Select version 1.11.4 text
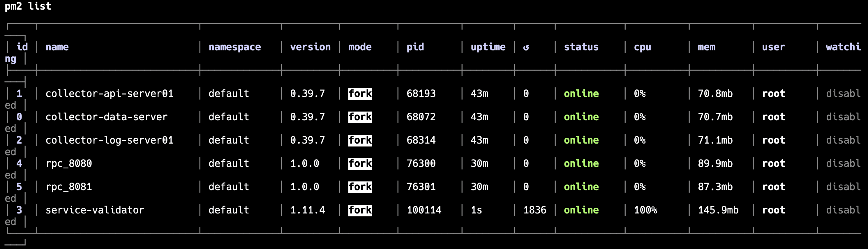Screen dimensions: 868x249 [x=308, y=210]
